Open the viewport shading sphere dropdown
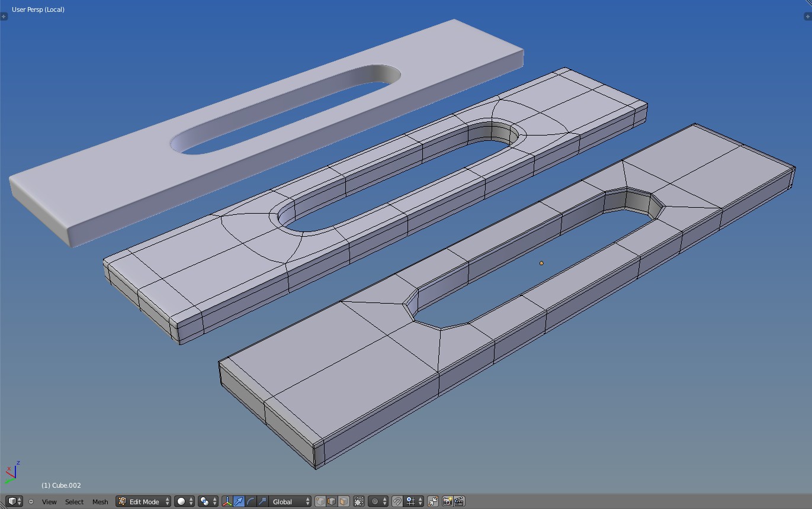The image size is (812, 509). [x=184, y=501]
